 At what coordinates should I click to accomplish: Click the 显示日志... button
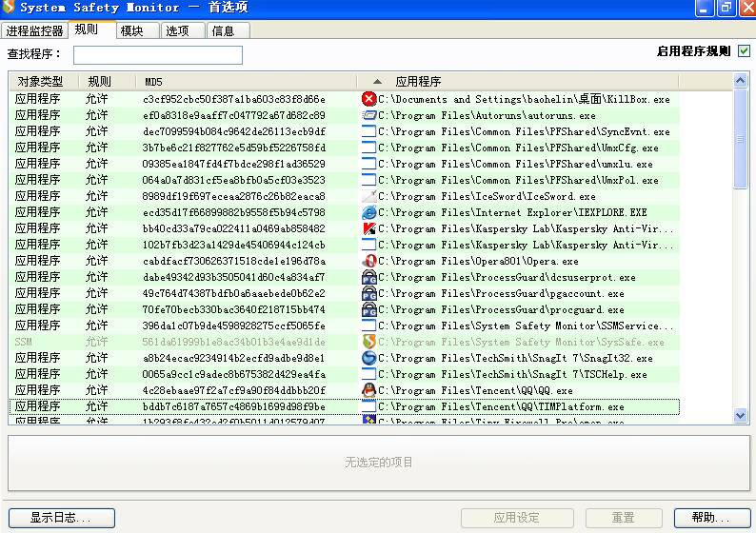pyautogui.click(x=62, y=518)
